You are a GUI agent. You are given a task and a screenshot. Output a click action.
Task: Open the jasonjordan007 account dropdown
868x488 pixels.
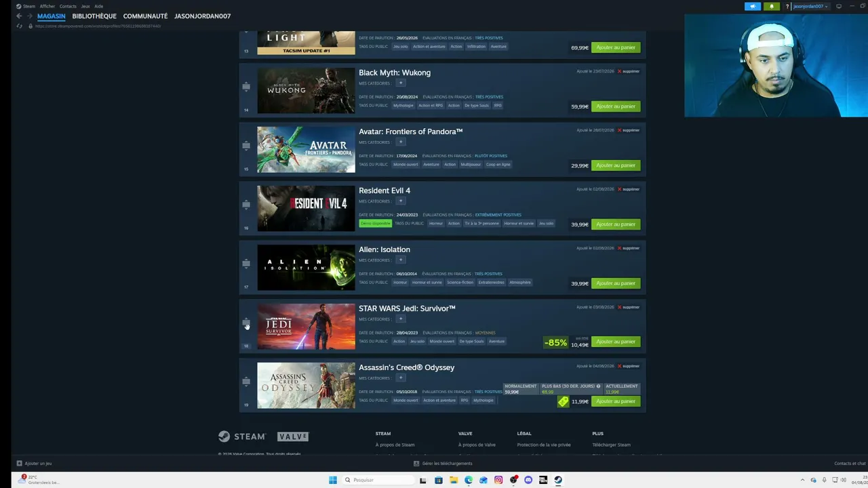[810, 7]
